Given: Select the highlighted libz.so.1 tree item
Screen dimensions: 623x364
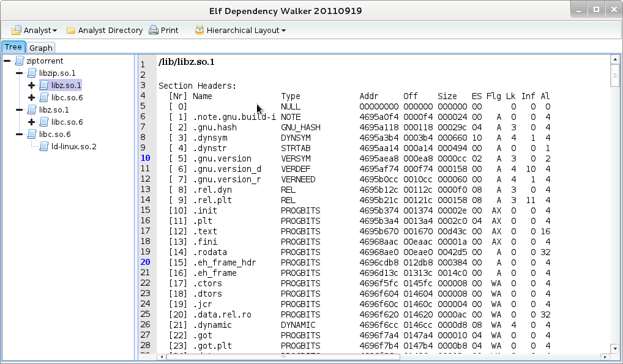Looking at the screenshot, I should click(66, 86).
